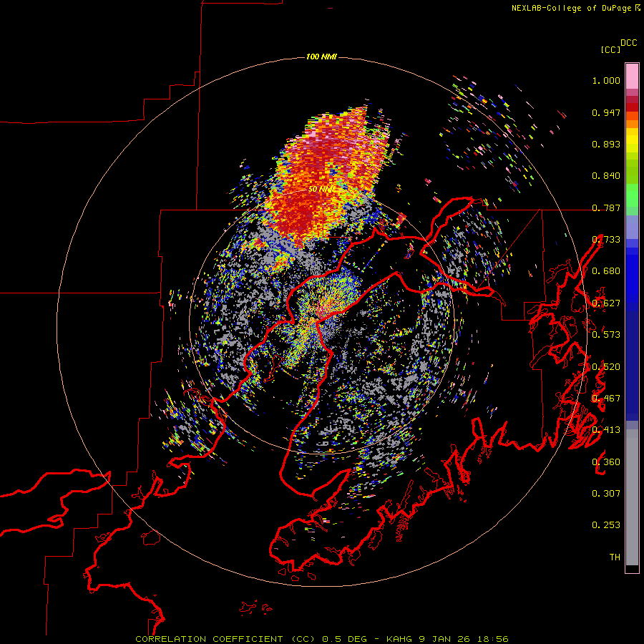Click the TH label on the scale

[x=615, y=557]
